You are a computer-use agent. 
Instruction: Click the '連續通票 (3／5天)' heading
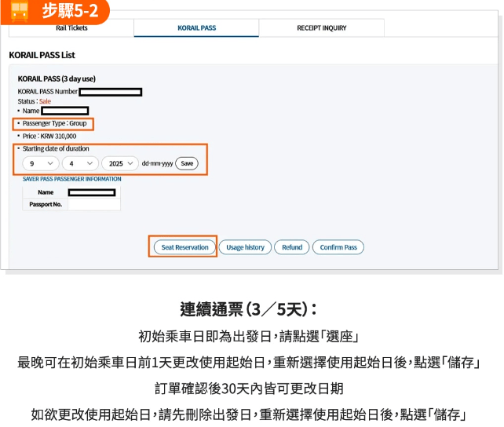point(248,309)
